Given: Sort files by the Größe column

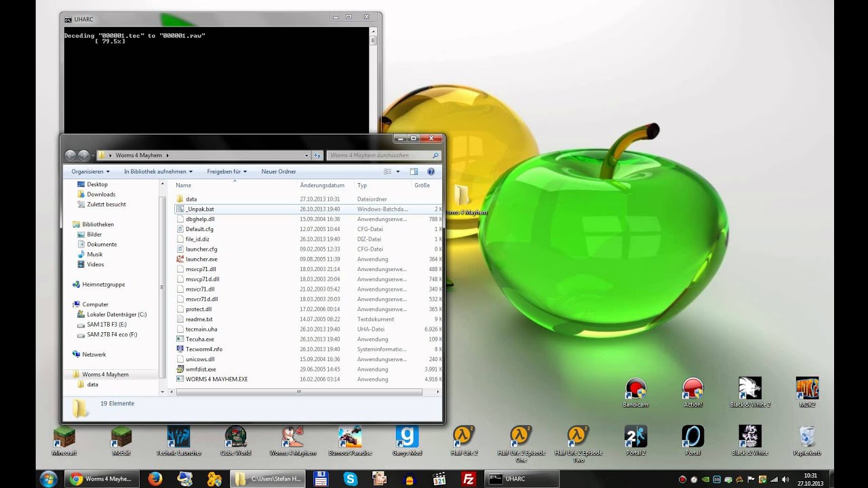Looking at the screenshot, I should [x=426, y=185].
